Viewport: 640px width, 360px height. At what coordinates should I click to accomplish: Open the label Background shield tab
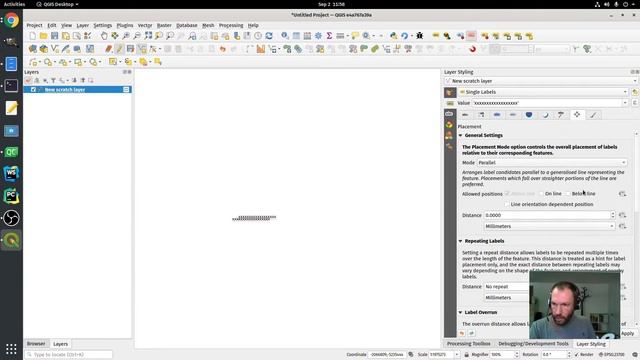click(529, 115)
